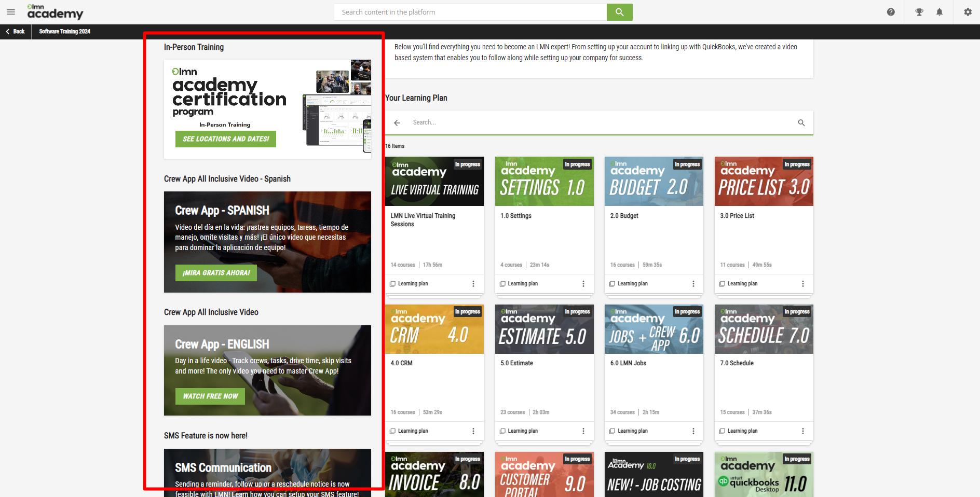Select the Software Training 2024 breadcrumb
The width and height of the screenshot is (980, 497).
[x=64, y=32]
